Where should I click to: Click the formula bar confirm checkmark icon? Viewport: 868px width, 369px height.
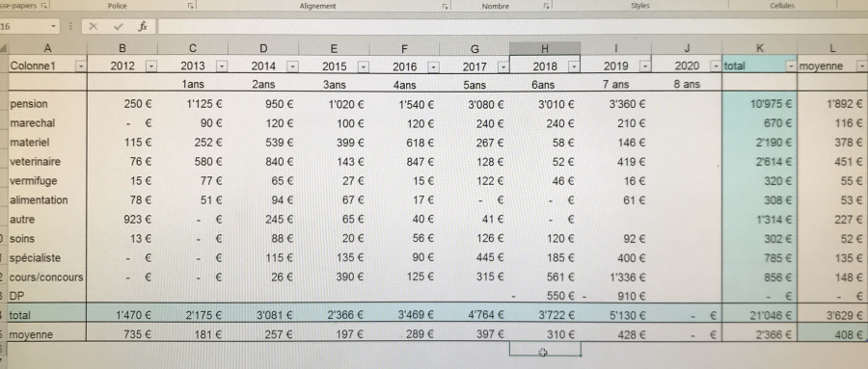click(118, 26)
